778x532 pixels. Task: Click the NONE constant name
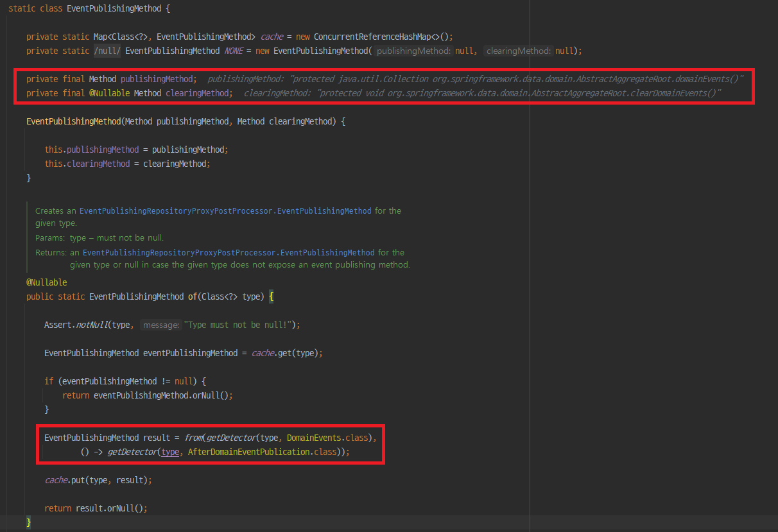click(x=232, y=51)
